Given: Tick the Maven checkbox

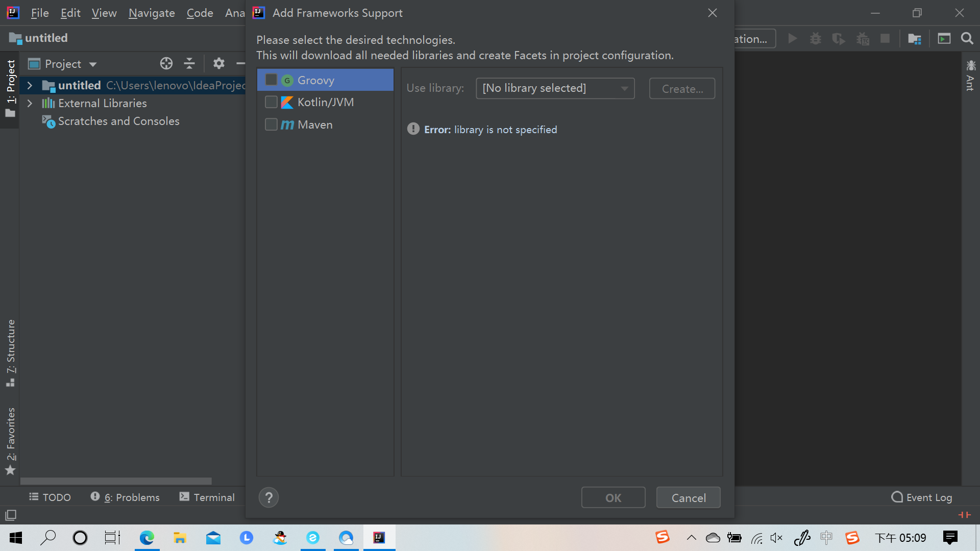Looking at the screenshot, I should point(271,124).
